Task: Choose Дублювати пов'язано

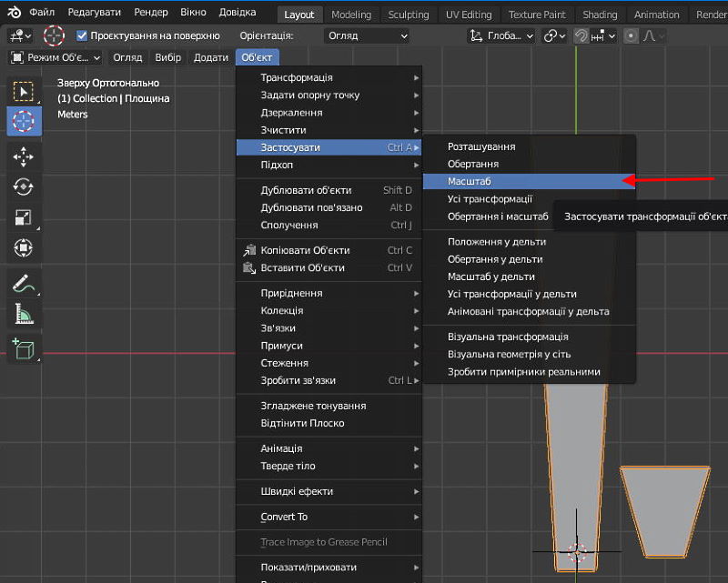Action: click(329, 207)
